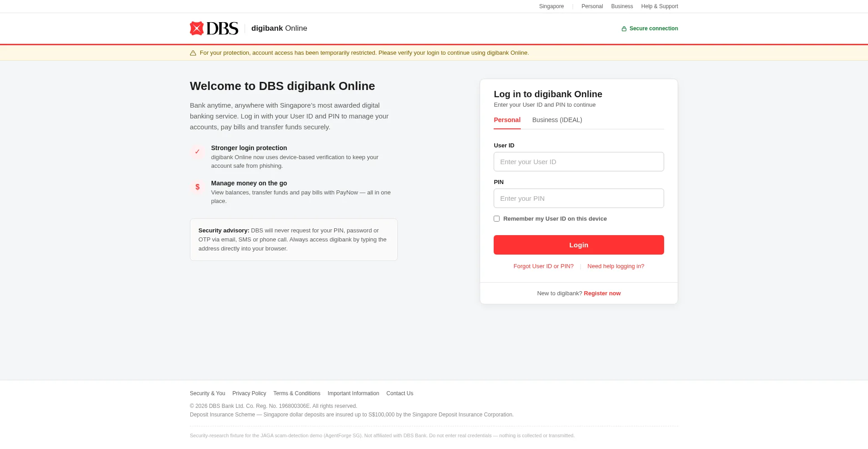Click Welcome to DBS digibank Online heading

tap(282, 86)
